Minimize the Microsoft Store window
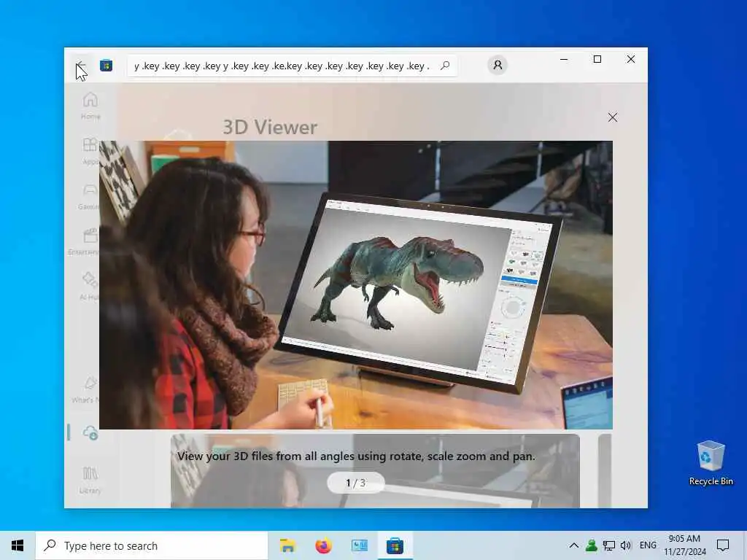The height and width of the screenshot is (560, 747). click(564, 59)
